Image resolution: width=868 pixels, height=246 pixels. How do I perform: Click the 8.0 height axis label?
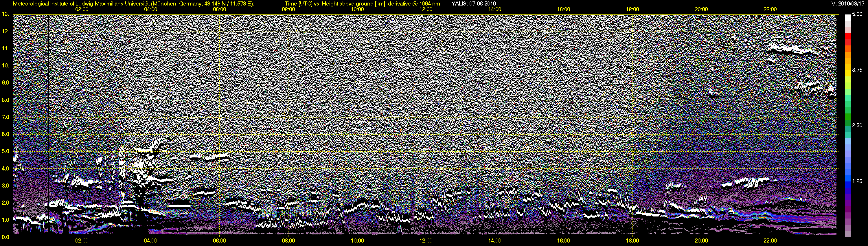coord(5,100)
